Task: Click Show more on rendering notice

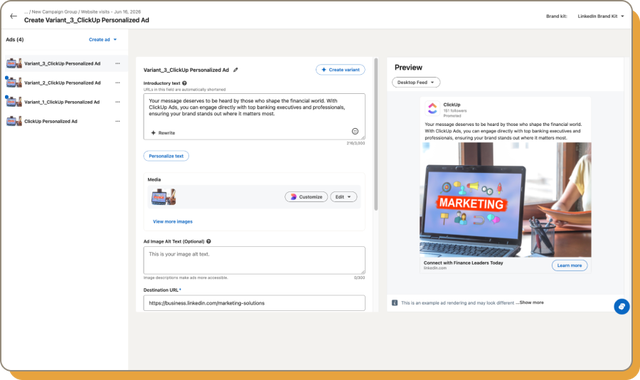Action: click(x=531, y=302)
